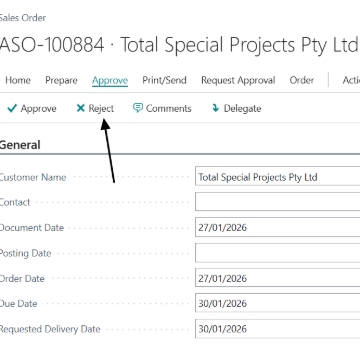Click the "Due Date" field label

18,304
